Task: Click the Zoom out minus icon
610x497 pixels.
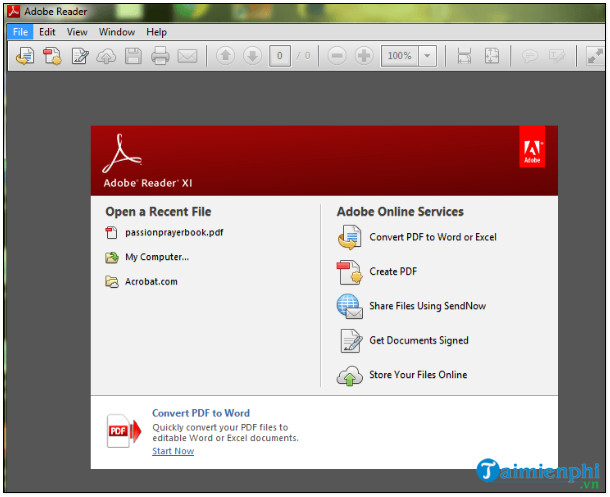Action: 337,56
